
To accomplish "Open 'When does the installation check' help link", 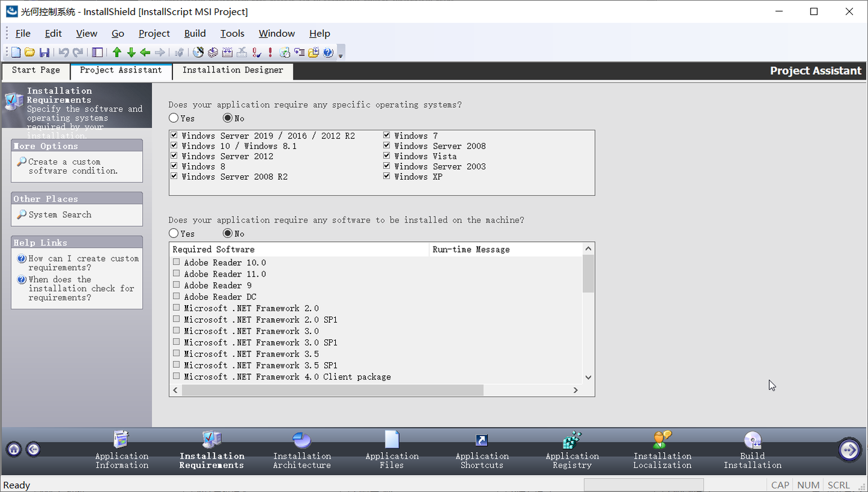I will [x=81, y=288].
